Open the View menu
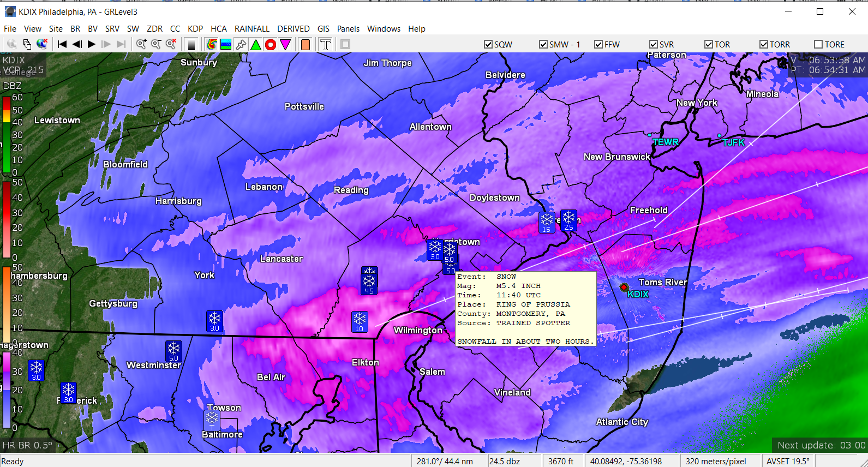 coord(32,29)
